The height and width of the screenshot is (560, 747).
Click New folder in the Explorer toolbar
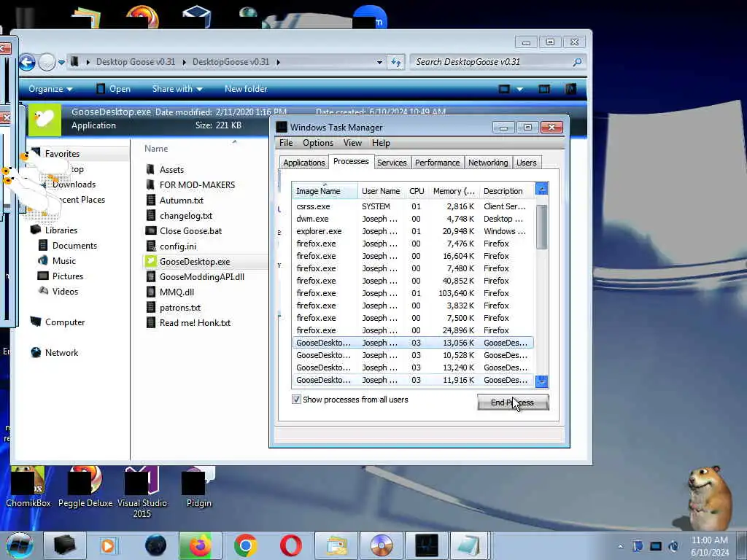246,89
